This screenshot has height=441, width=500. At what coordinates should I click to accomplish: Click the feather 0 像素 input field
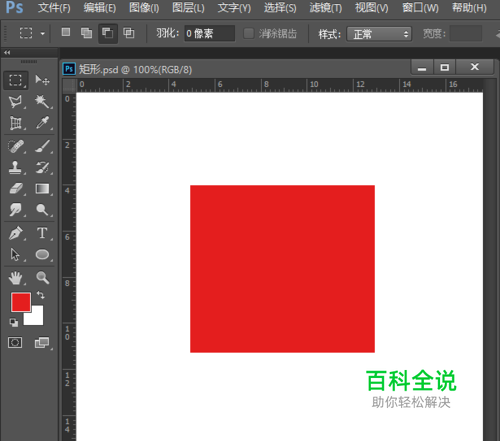coord(210,33)
